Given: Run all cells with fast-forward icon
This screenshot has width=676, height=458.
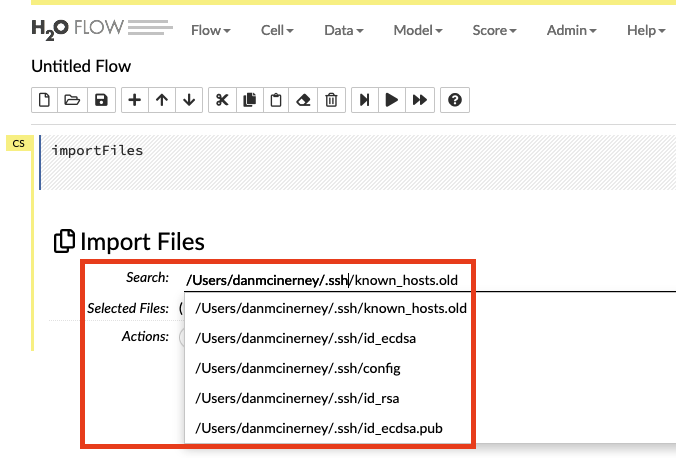Looking at the screenshot, I should click(x=420, y=100).
